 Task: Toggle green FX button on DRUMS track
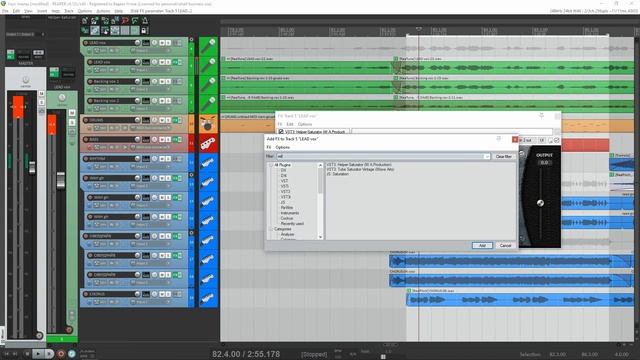coord(176,120)
